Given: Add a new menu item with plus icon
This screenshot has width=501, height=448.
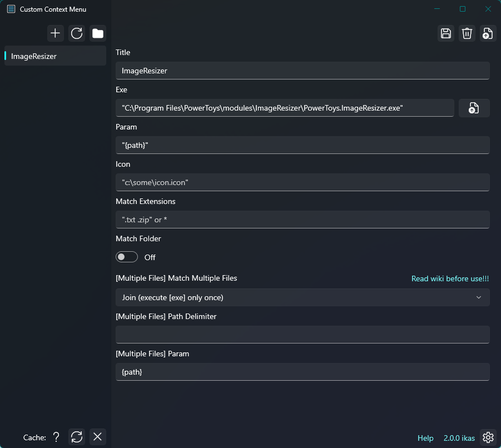Looking at the screenshot, I should click(55, 33).
